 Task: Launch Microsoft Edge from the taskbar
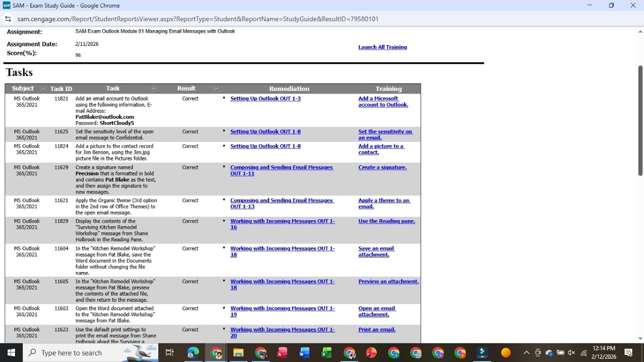coord(194,352)
